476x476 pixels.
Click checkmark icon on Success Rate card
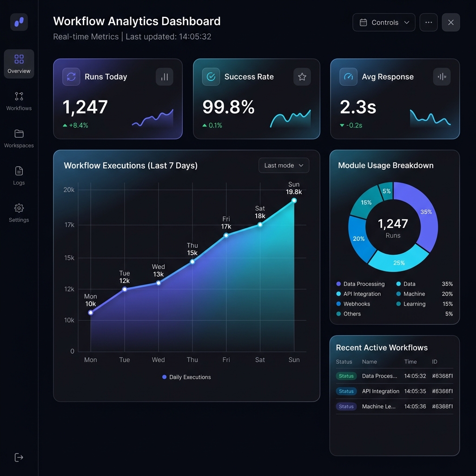[x=211, y=77]
